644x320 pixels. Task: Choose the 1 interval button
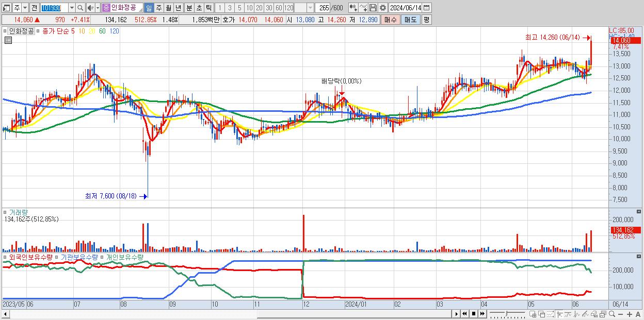point(220,8)
